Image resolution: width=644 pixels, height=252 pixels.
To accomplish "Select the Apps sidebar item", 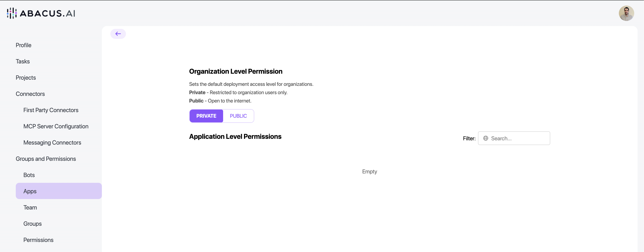I will (30, 191).
